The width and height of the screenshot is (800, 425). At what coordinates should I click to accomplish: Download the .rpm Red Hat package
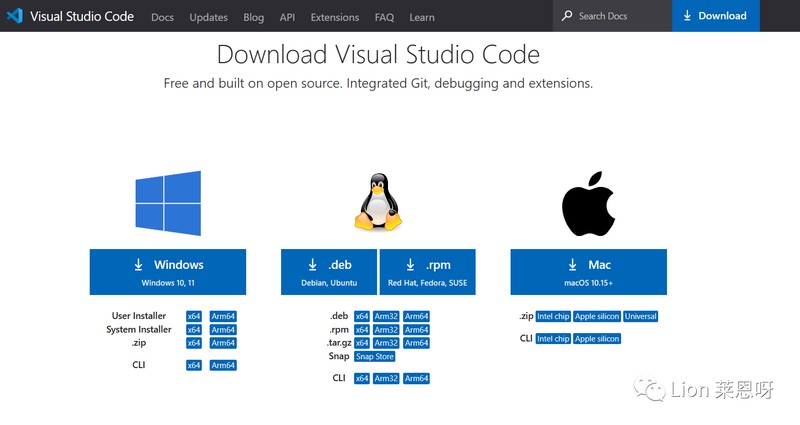tap(428, 272)
